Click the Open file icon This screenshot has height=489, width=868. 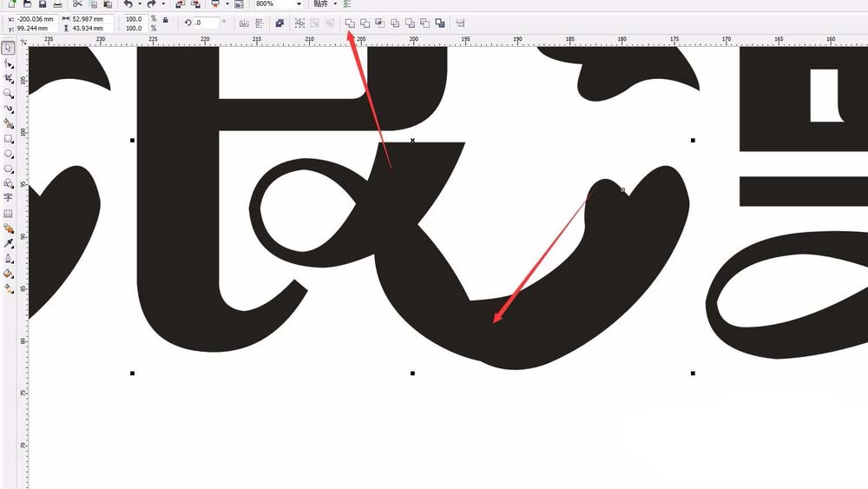pos(27,3)
